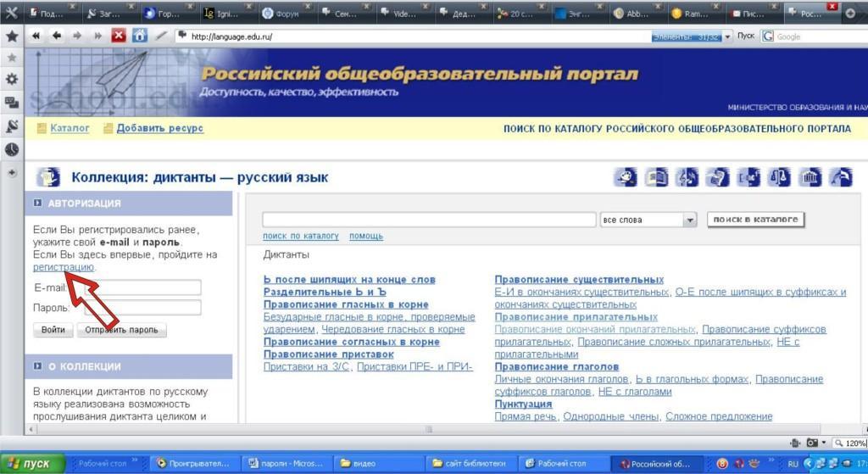Screen dimensions: 868x474
Task: Switch to the 'Форум' browser tab
Action: click(x=286, y=14)
